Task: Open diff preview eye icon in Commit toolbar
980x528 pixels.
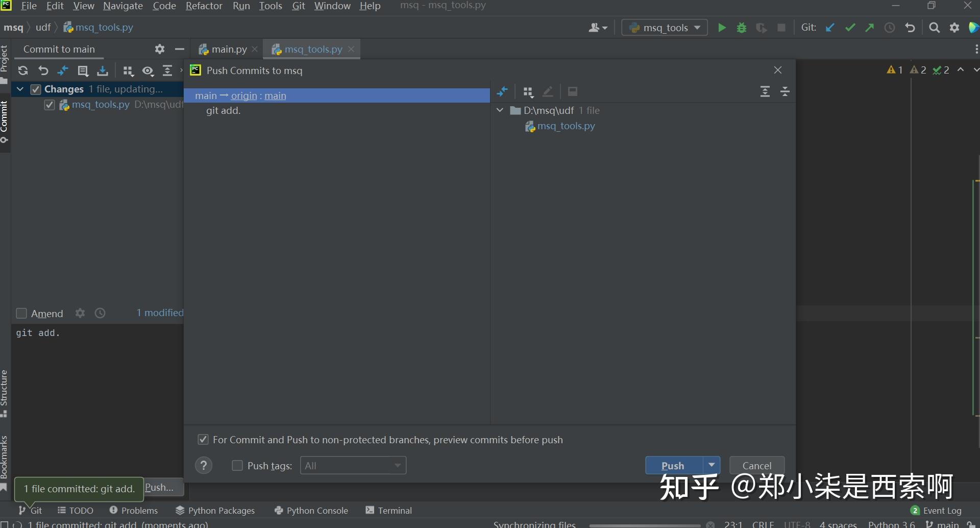Action: pos(148,71)
